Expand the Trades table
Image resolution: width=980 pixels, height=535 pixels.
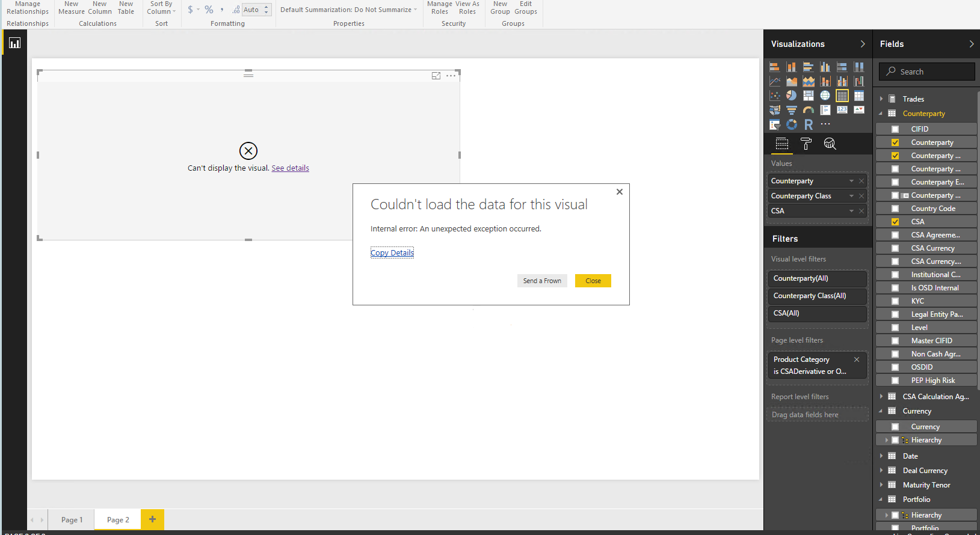[x=881, y=99]
